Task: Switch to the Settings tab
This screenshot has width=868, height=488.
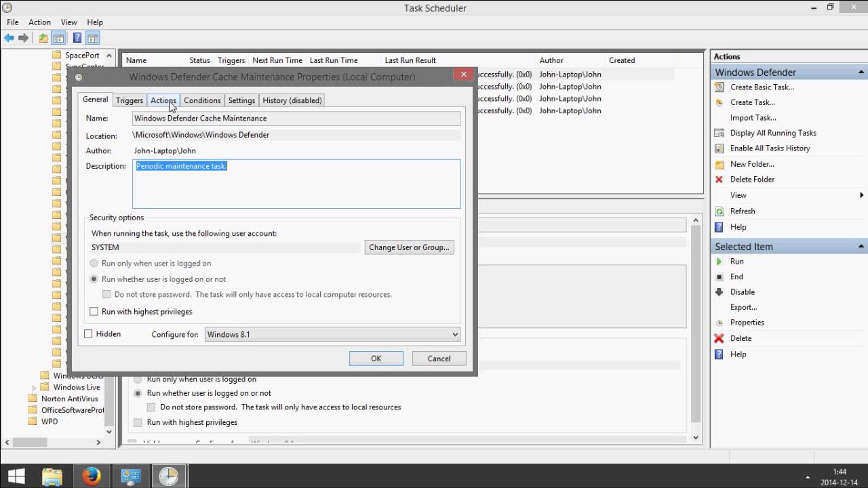Action: [241, 100]
